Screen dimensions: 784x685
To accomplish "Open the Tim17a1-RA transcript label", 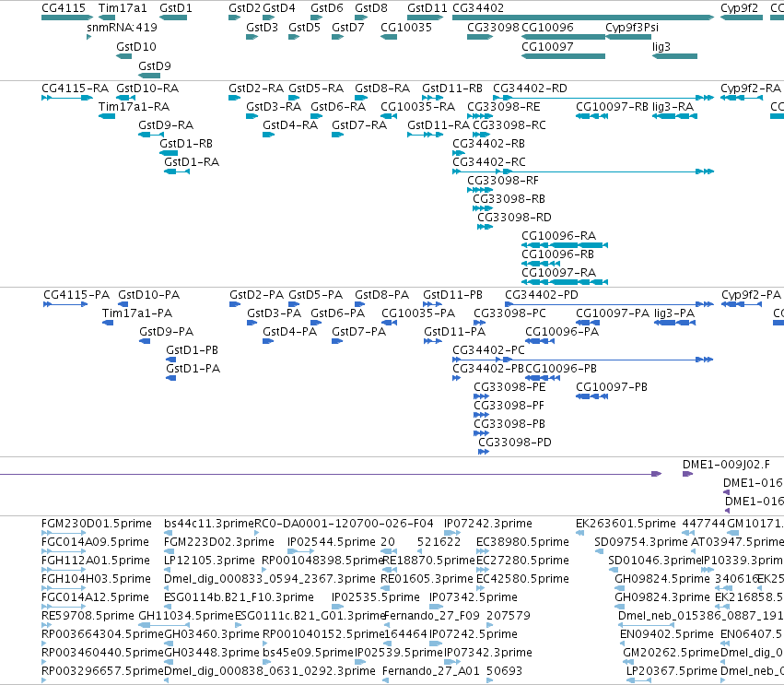I will click(134, 107).
